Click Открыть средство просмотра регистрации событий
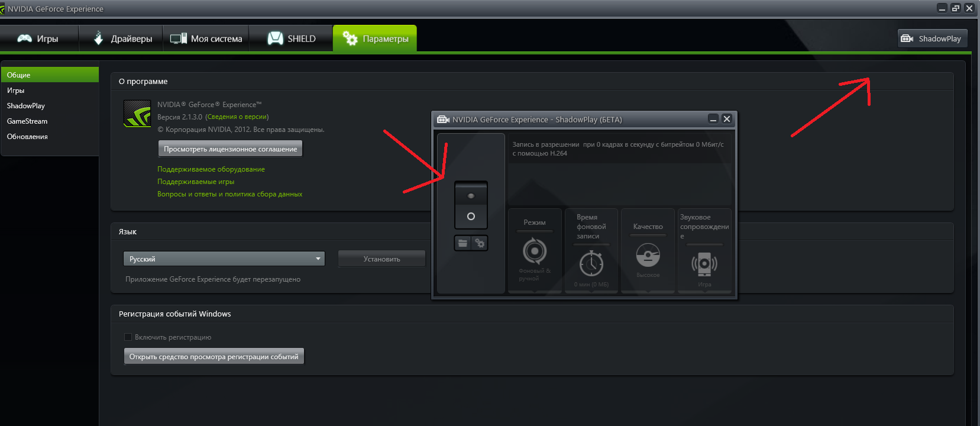This screenshot has width=980, height=426. (x=214, y=356)
